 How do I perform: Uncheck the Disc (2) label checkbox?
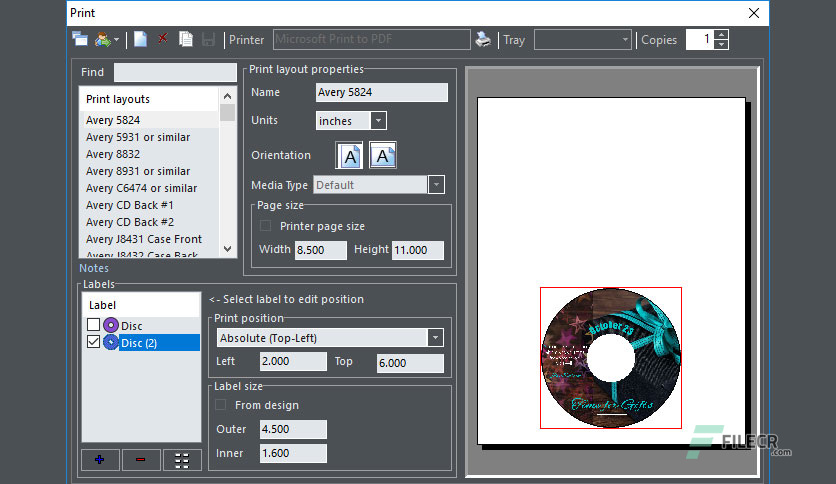coord(93,342)
